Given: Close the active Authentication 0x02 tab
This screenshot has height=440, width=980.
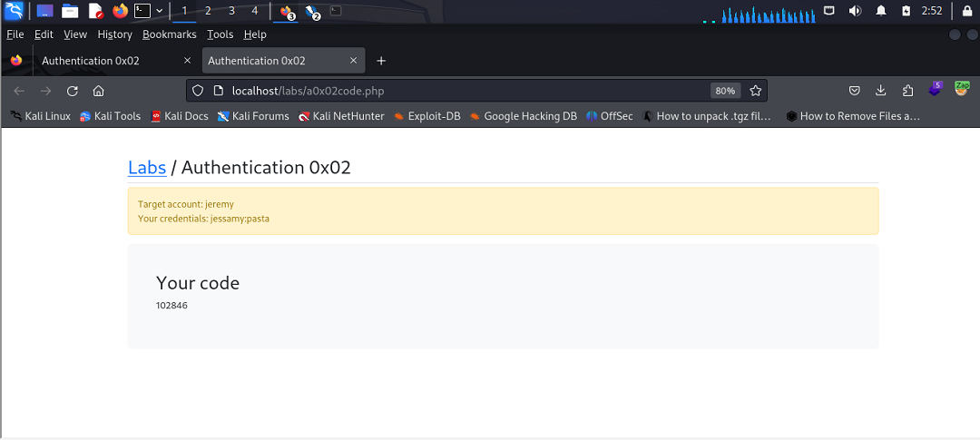Looking at the screenshot, I should pyautogui.click(x=353, y=61).
